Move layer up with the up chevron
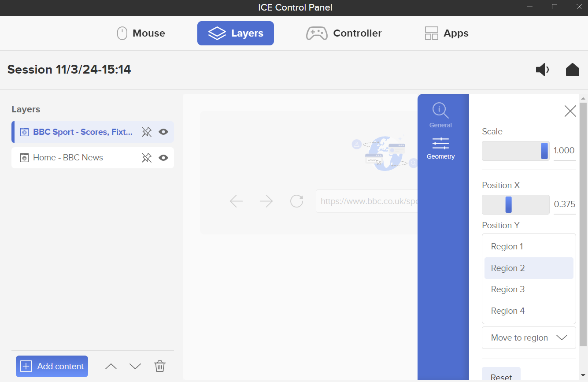The width and height of the screenshot is (588, 382). click(x=111, y=366)
